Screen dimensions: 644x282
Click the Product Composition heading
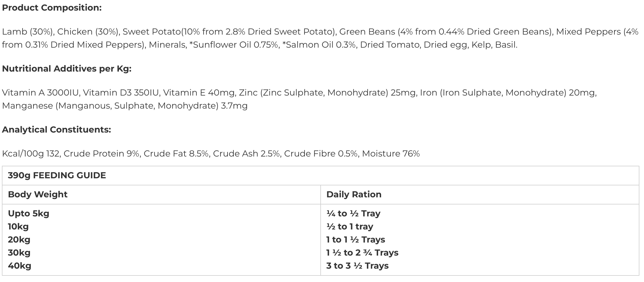click(52, 8)
